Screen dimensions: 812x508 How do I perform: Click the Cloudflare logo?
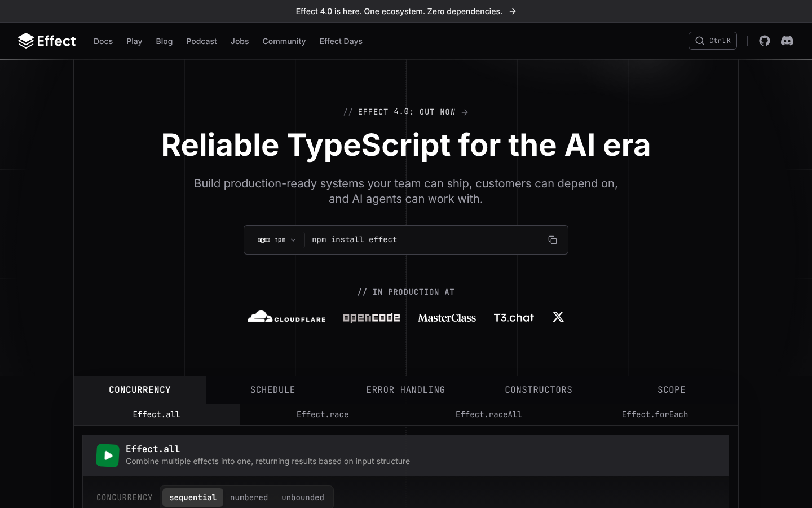click(x=286, y=317)
